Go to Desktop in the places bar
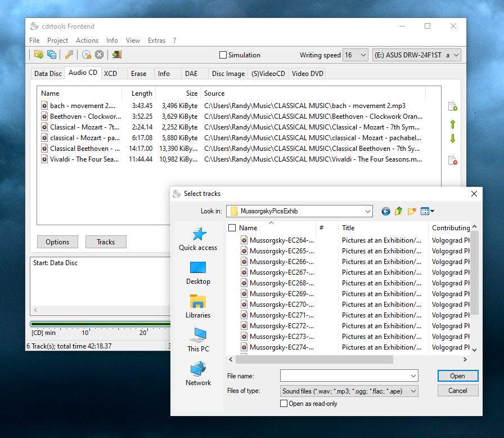 [x=198, y=273]
